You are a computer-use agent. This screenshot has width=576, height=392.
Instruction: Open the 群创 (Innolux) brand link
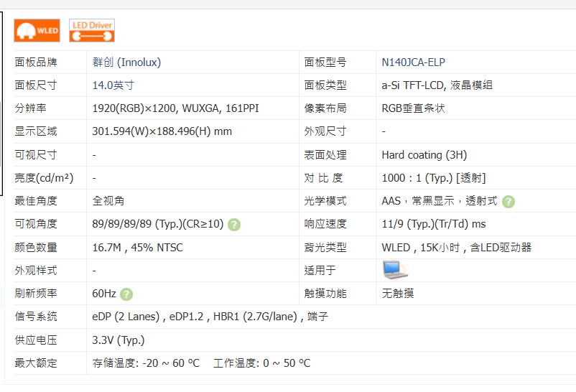coord(126,62)
